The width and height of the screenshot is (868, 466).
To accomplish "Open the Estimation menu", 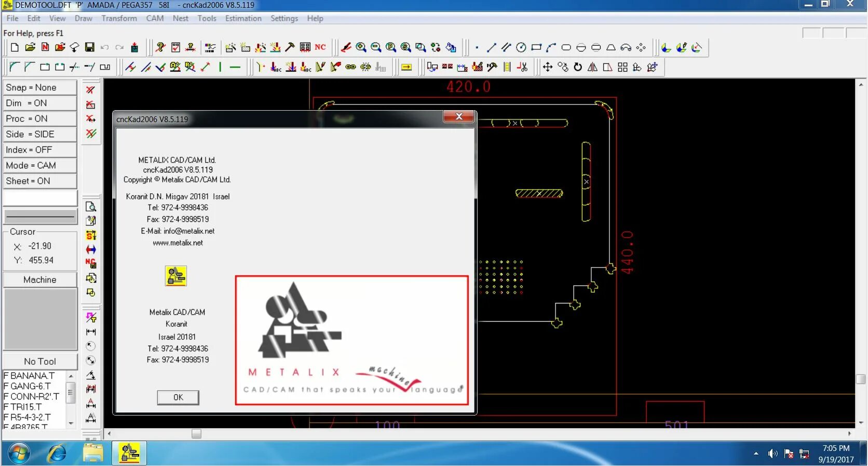I will (243, 18).
